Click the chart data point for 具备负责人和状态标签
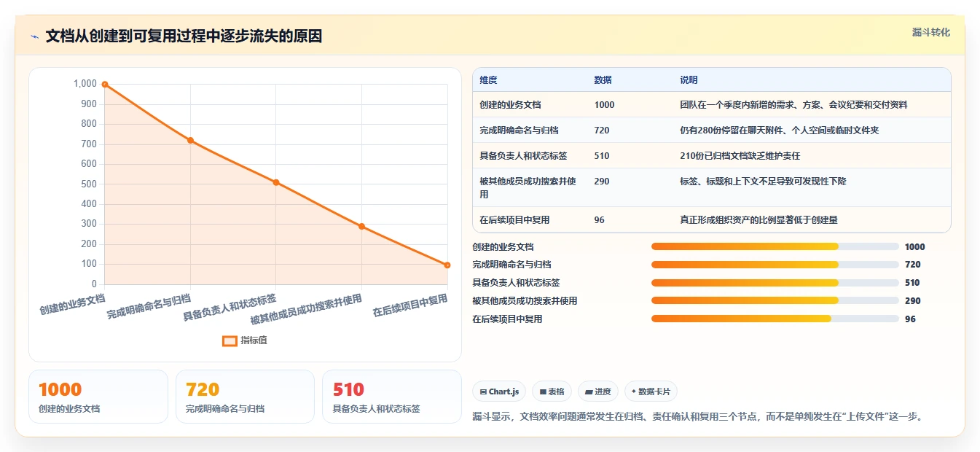 pyautogui.click(x=276, y=182)
